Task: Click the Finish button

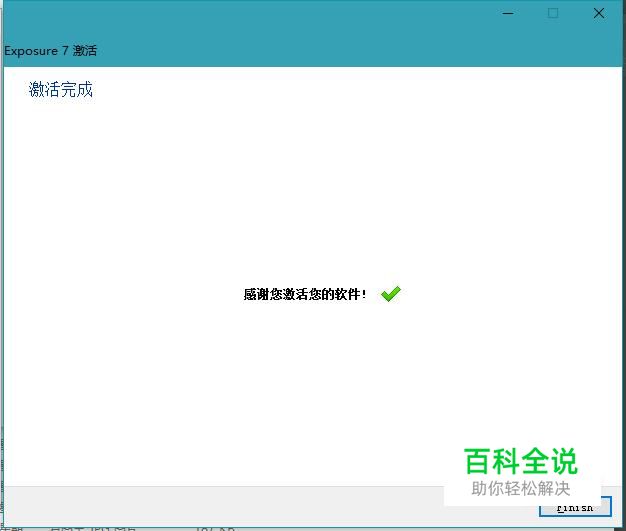Action: click(575, 507)
